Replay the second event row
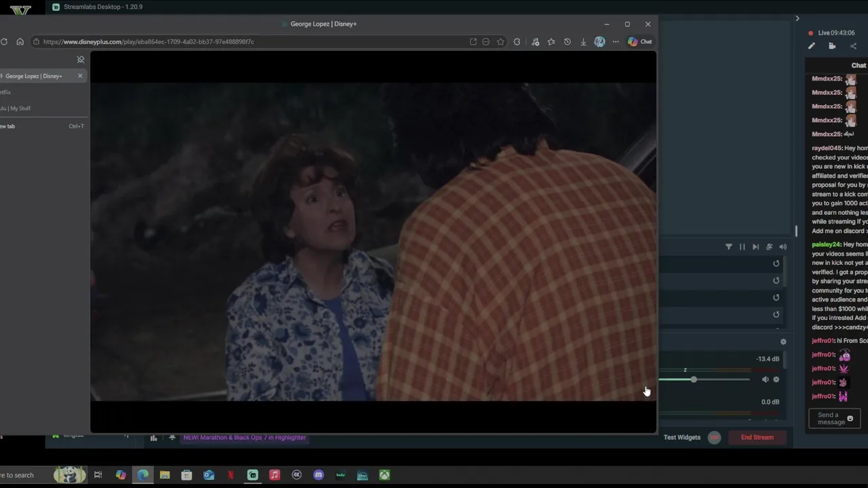 pyautogui.click(x=776, y=281)
